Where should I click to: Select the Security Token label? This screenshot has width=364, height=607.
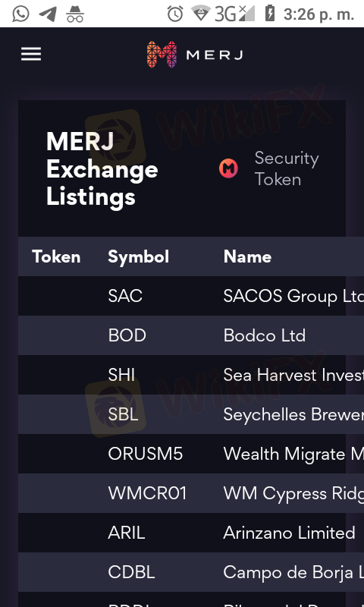coord(287,168)
